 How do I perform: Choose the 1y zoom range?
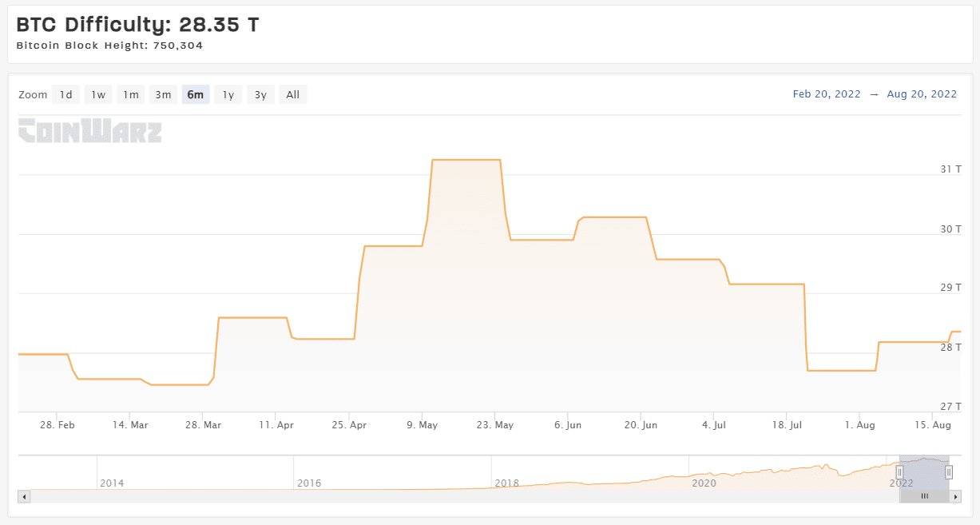[228, 94]
